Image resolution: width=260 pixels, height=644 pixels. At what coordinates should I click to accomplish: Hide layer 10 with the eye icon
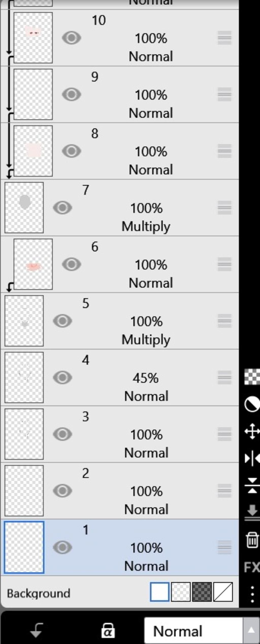72,38
